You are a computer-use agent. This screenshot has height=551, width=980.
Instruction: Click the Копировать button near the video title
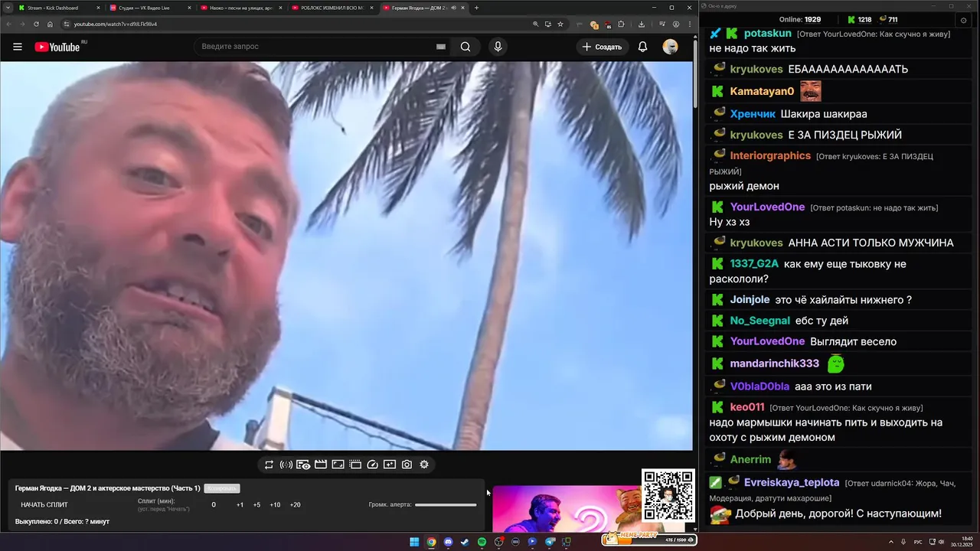222,488
